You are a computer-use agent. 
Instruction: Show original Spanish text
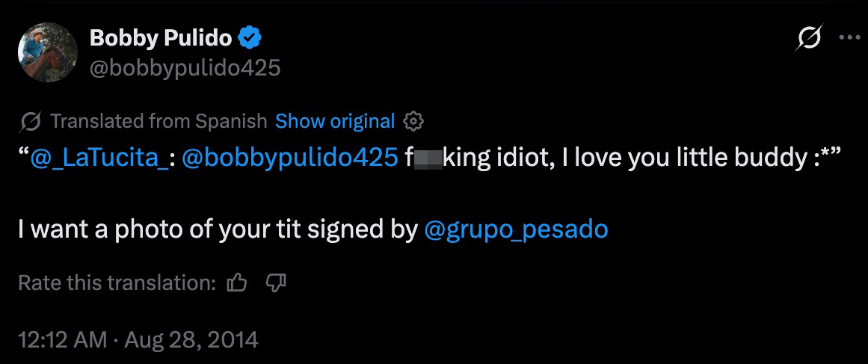tap(335, 121)
